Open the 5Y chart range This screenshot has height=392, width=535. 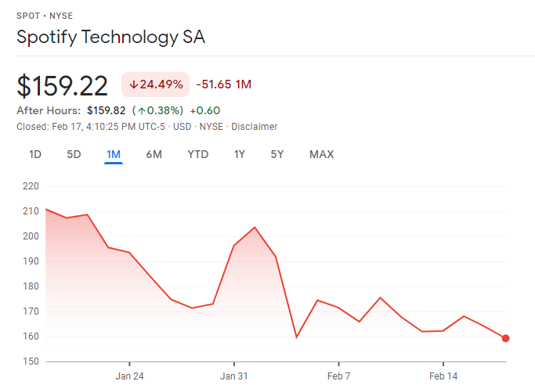(277, 154)
